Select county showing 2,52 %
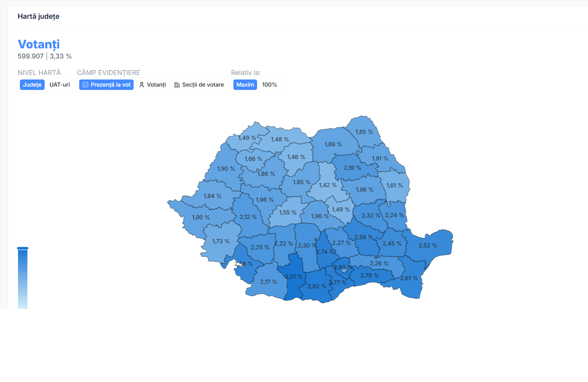Screen dimensions: 588x382 [428, 246]
